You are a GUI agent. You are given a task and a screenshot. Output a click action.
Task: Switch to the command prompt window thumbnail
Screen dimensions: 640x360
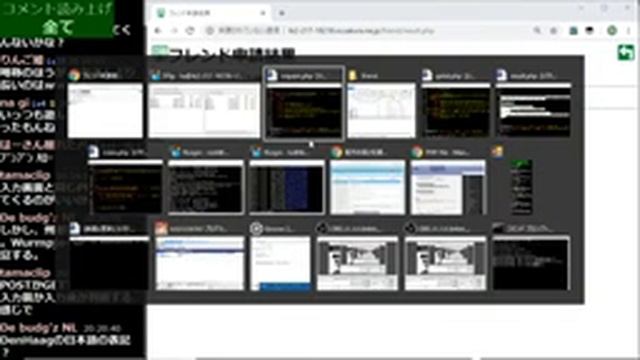coord(531,263)
